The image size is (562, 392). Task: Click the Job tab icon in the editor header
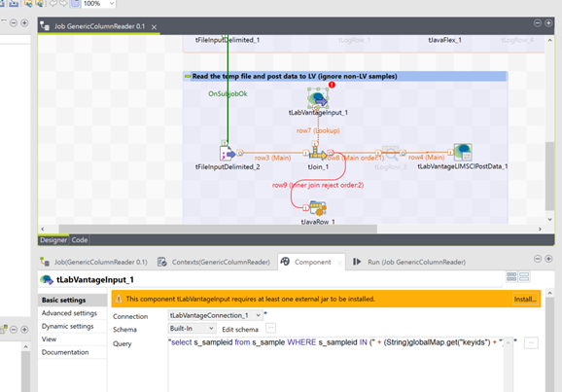(45, 26)
